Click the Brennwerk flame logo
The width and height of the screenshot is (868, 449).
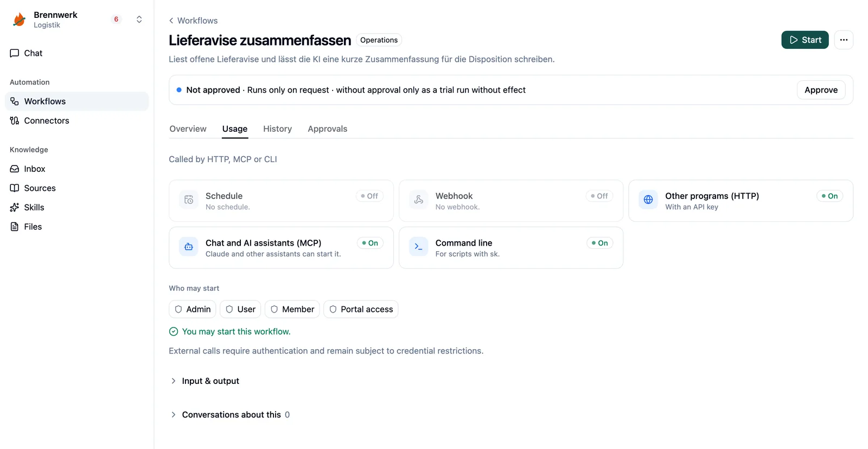20,20
